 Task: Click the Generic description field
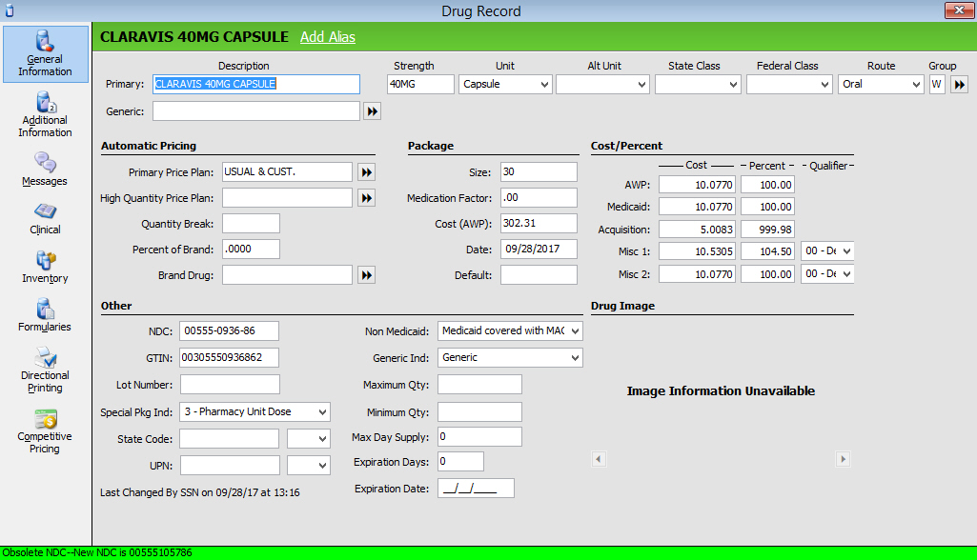tap(256, 111)
